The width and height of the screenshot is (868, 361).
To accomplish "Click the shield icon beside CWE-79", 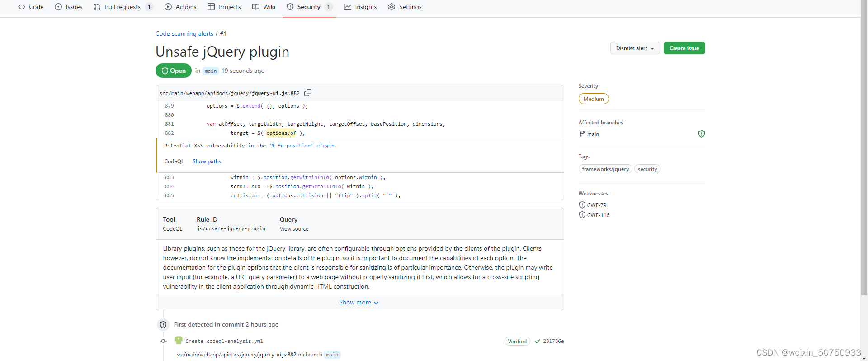I will [x=582, y=205].
